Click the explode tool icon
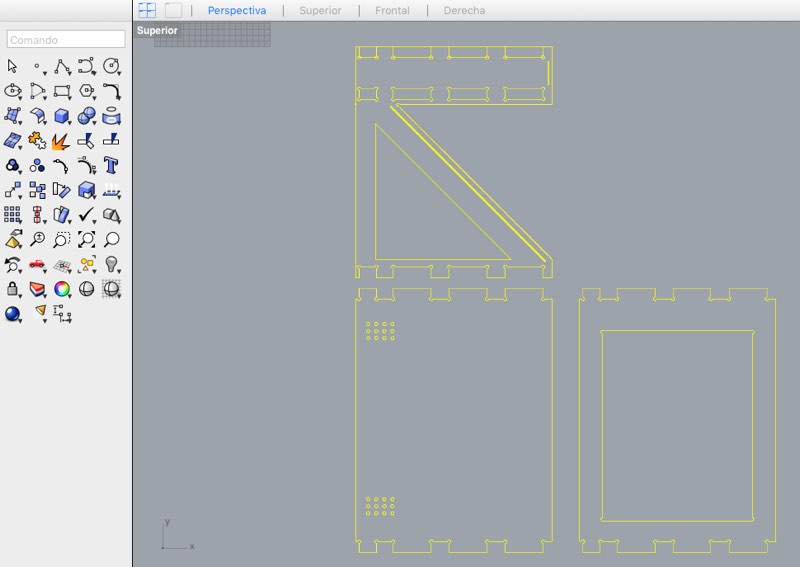Screen dimensions: 800x567 pyautogui.click(x=61, y=141)
